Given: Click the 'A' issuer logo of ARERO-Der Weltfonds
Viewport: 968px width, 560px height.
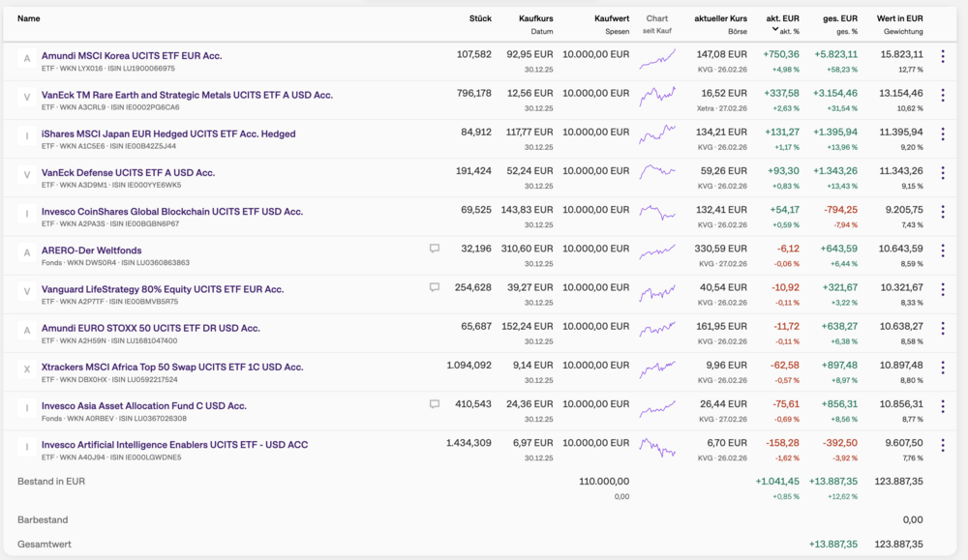Looking at the screenshot, I should pyautogui.click(x=26, y=252).
